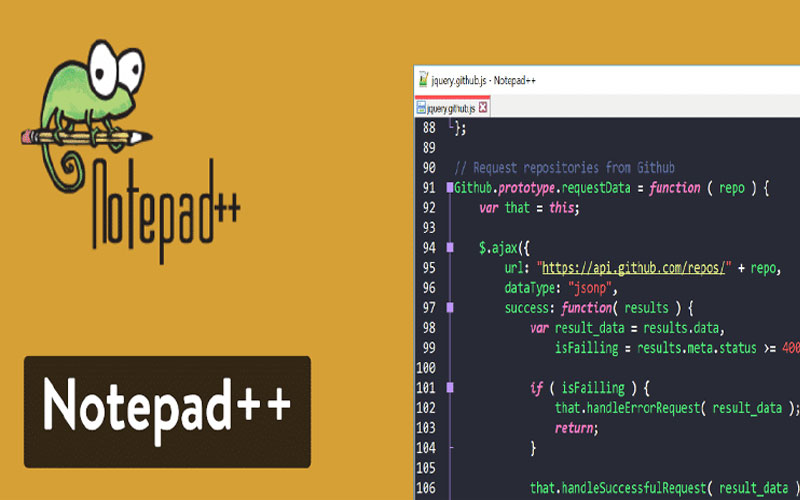The height and width of the screenshot is (500, 800).
Task: Click the Notepad++ icon in the title bar
Action: click(x=423, y=80)
